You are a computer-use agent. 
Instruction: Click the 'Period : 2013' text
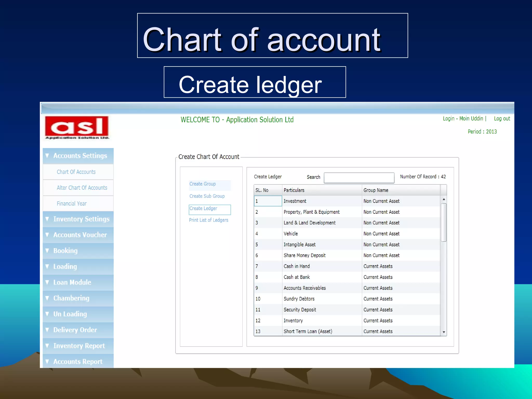tap(482, 132)
